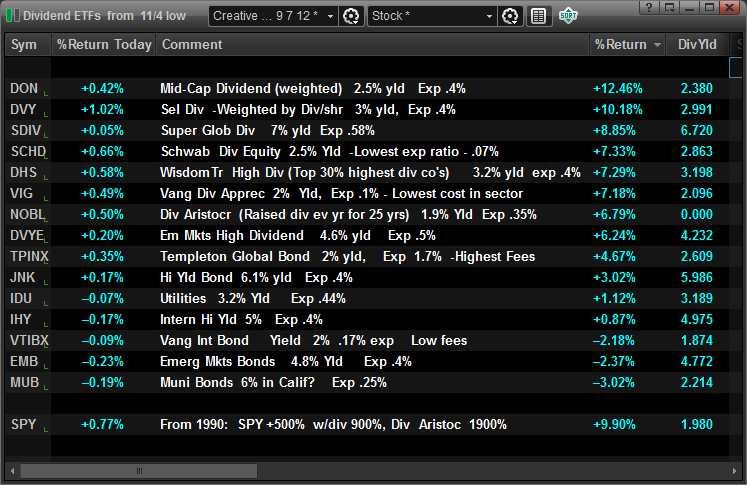The width and height of the screenshot is (747, 485).
Task: Click MUB's –3.02% return value
Action: coord(614,382)
